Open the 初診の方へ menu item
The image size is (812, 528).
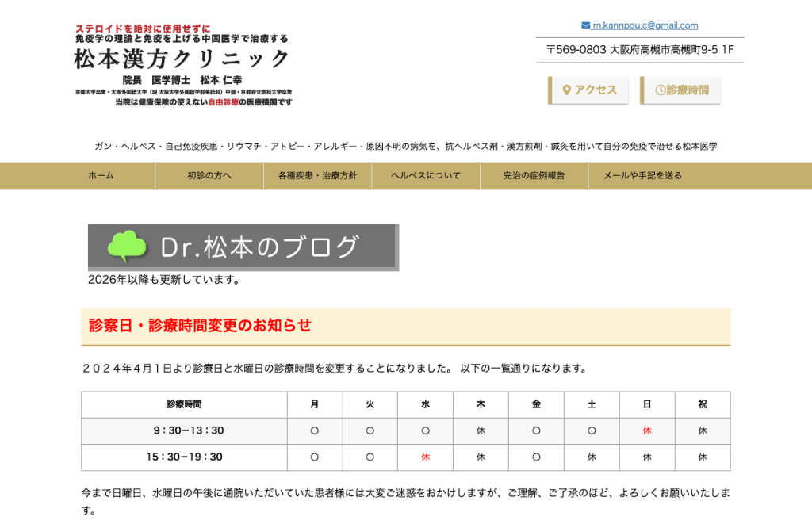point(209,175)
